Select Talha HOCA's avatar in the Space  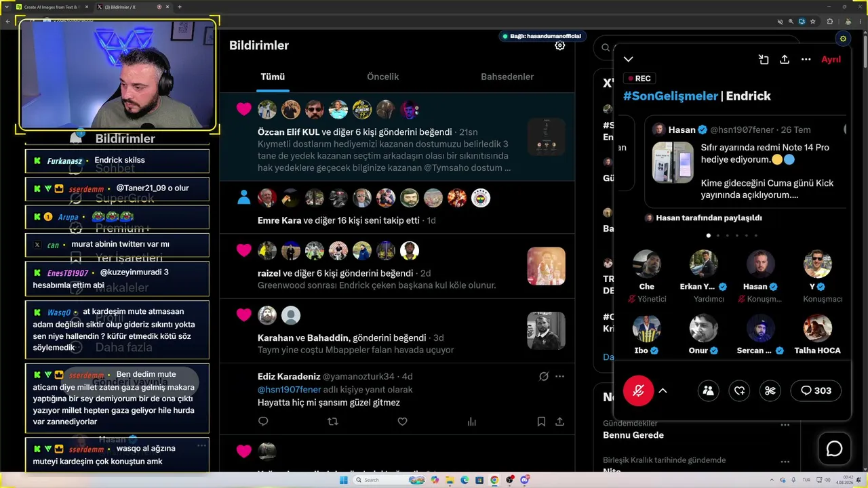pos(817,328)
